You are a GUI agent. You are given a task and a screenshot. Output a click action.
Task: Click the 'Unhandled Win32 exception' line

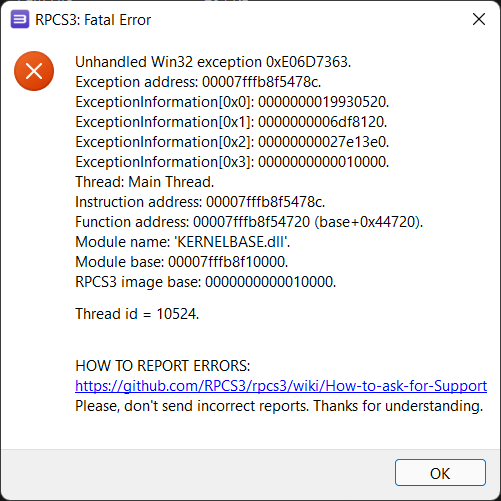coord(213,62)
